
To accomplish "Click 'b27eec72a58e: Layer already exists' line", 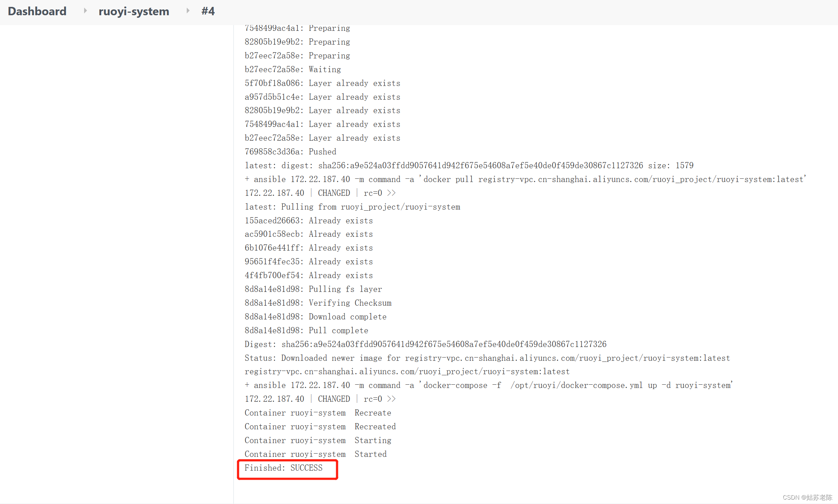I will (322, 138).
